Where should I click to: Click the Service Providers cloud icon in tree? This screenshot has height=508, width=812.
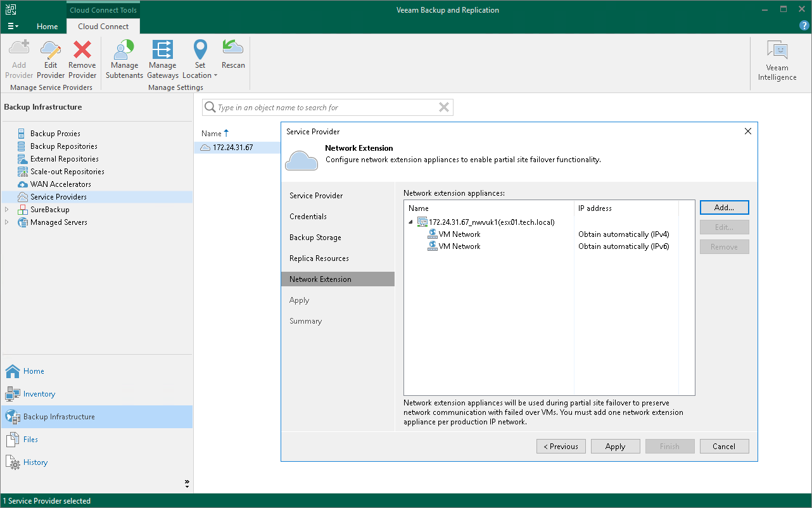[x=23, y=197]
